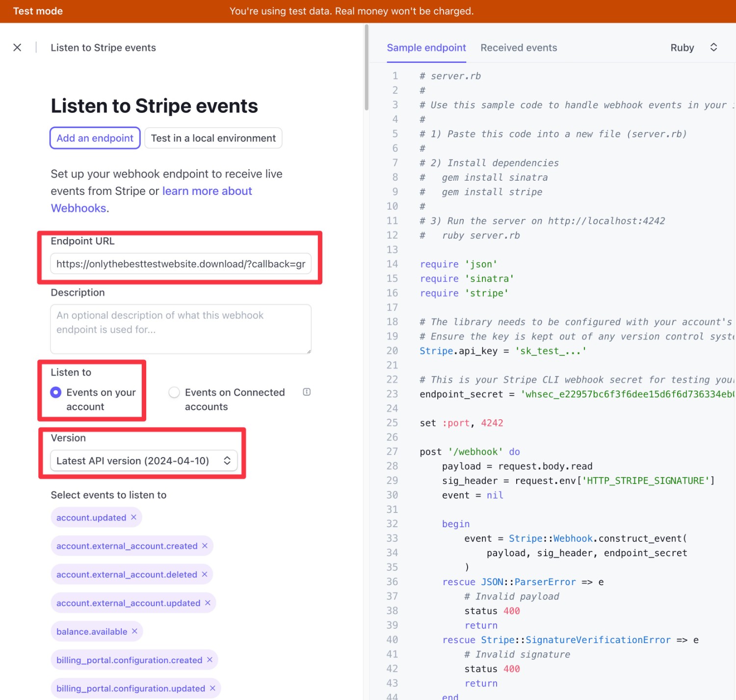Close the Listen to Stripe events panel

click(17, 47)
